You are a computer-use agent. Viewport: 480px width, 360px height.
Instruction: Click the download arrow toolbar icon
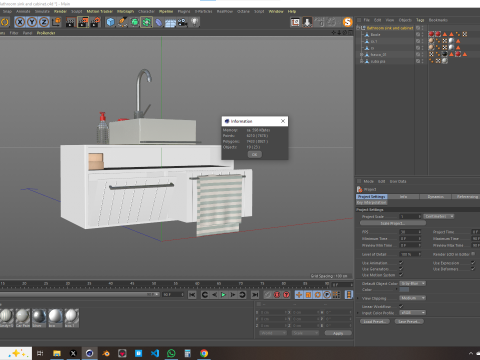[307, 22]
